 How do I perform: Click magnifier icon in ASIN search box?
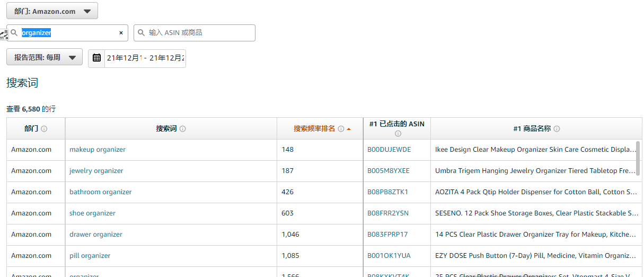[x=142, y=33]
